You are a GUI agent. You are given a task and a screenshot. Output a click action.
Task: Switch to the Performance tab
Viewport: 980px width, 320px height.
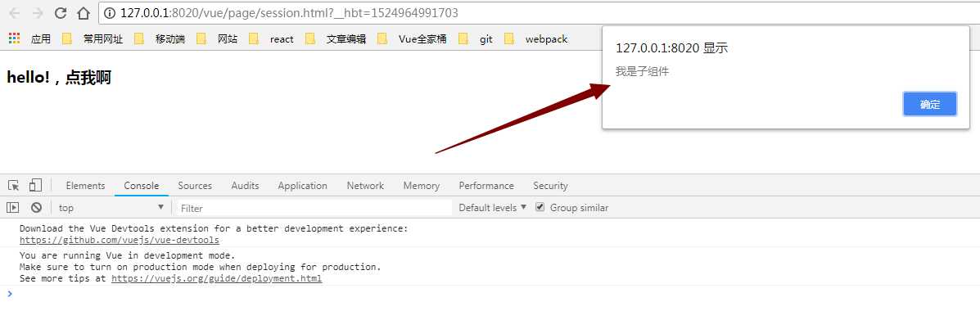[486, 186]
